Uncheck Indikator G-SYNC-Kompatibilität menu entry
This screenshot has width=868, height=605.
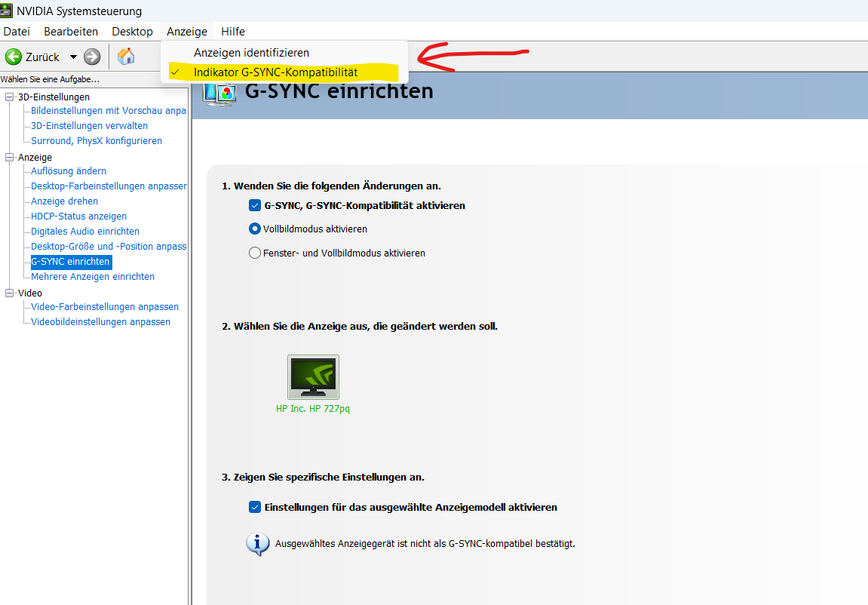click(x=284, y=72)
